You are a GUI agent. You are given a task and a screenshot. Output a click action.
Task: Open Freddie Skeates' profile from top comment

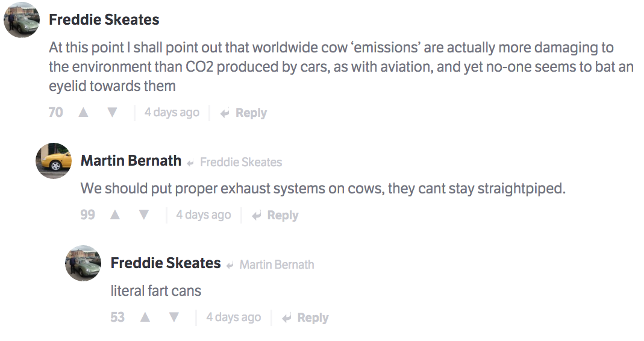[104, 19]
